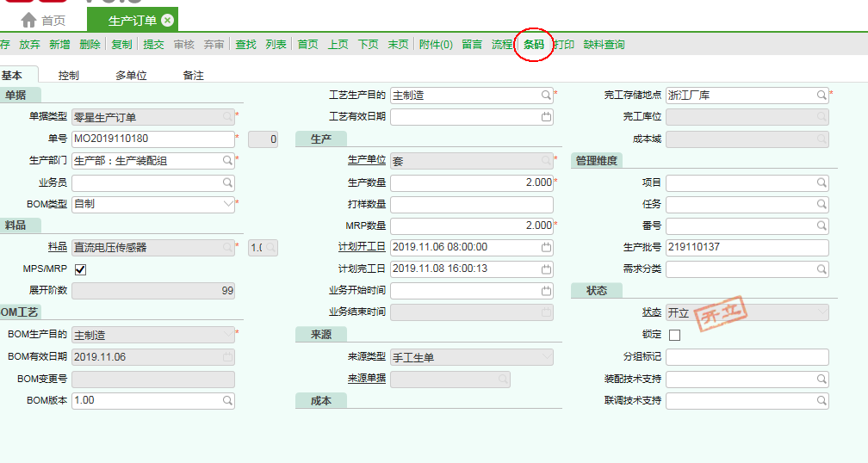868x463 pixels.
Task: Click the magnifier icon in 业务员 field
Action: (x=227, y=182)
